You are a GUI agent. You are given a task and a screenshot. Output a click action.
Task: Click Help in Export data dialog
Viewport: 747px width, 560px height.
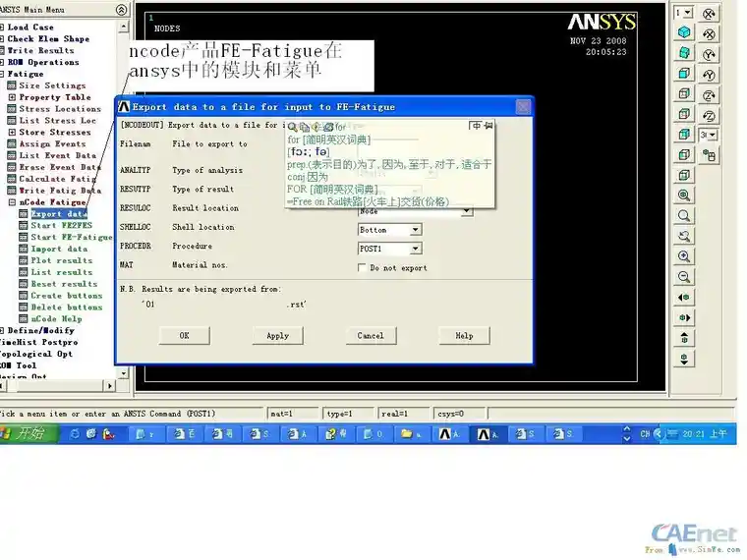point(464,336)
